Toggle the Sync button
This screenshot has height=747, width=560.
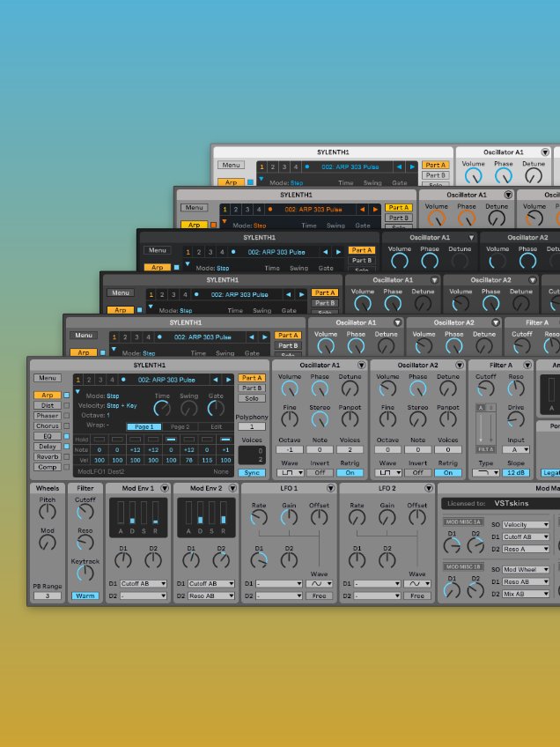[x=252, y=472]
